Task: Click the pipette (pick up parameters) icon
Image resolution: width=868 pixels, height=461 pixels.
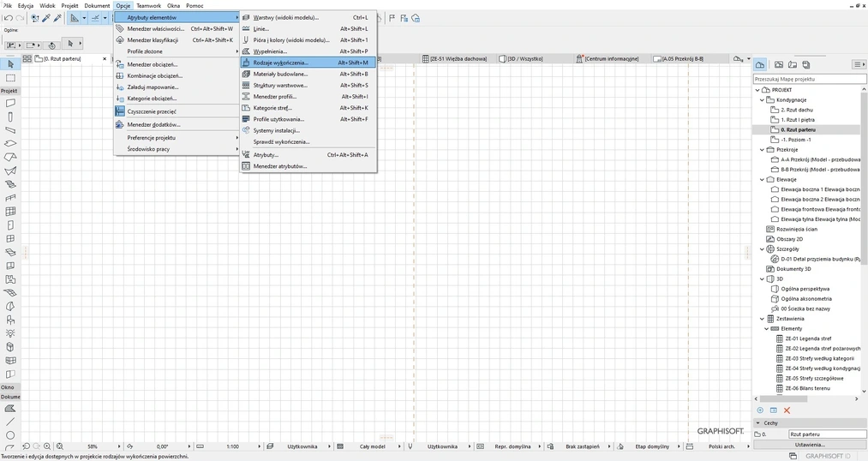Action: tap(46, 18)
